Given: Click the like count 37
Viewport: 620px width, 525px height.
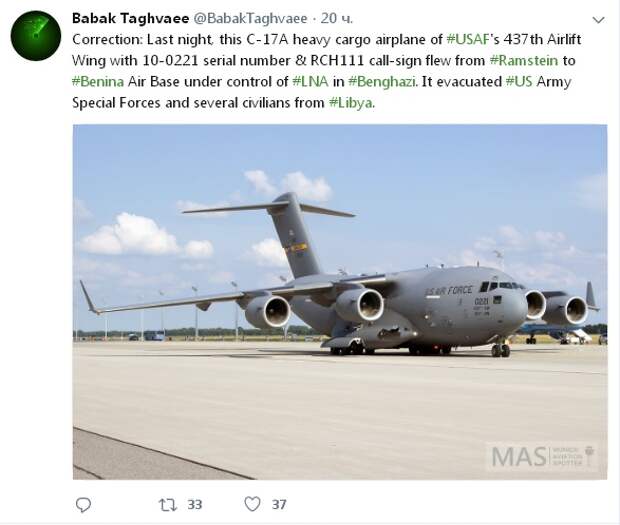Looking at the screenshot, I should coord(279,504).
